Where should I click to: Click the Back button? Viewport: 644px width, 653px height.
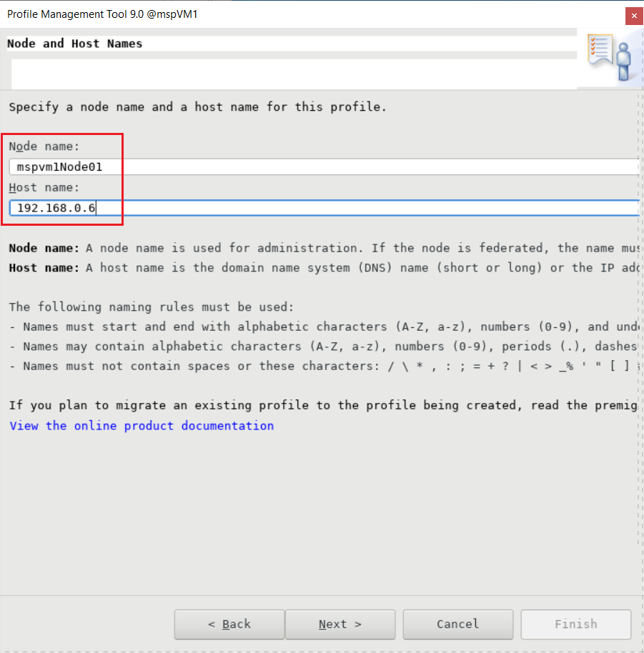[229, 624]
